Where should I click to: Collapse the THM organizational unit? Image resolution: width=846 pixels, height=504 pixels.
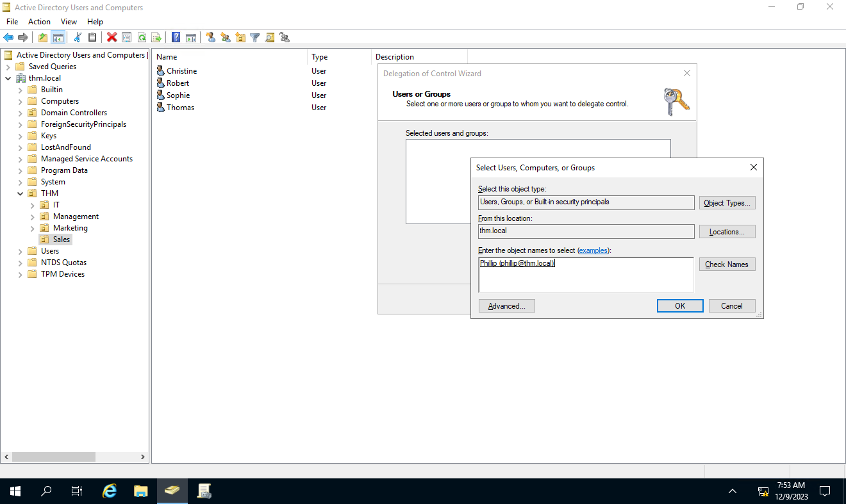point(20,193)
